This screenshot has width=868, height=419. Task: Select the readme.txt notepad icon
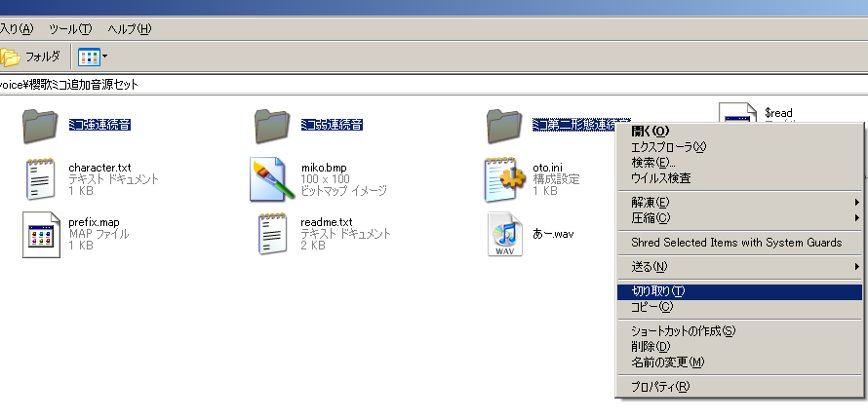tap(272, 235)
